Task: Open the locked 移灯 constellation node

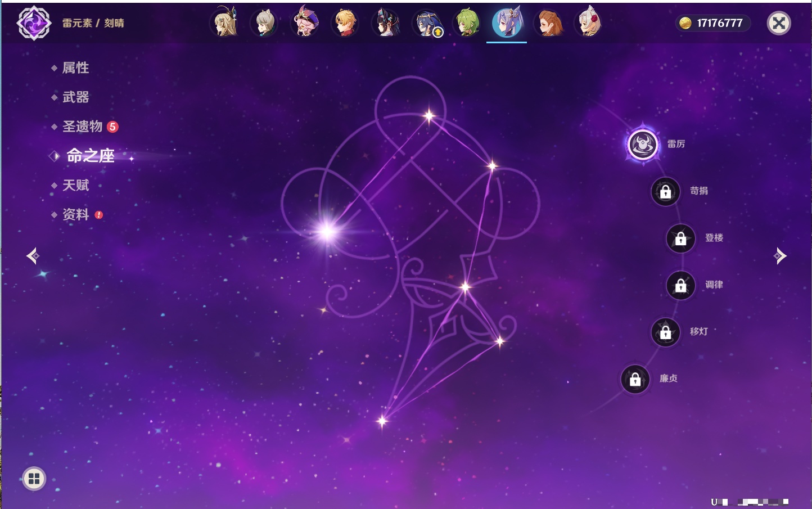Action: pos(665,332)
